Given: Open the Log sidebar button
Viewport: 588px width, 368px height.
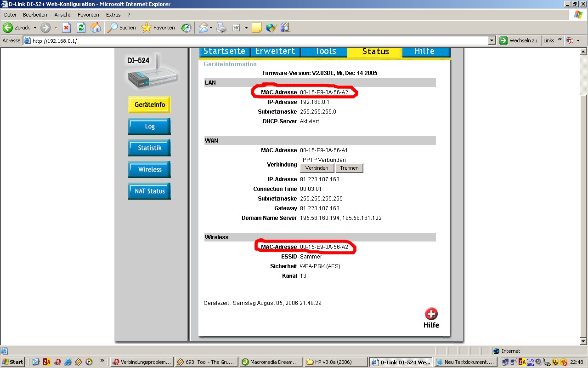Looking at the screenshot, I should coord(150,126).
